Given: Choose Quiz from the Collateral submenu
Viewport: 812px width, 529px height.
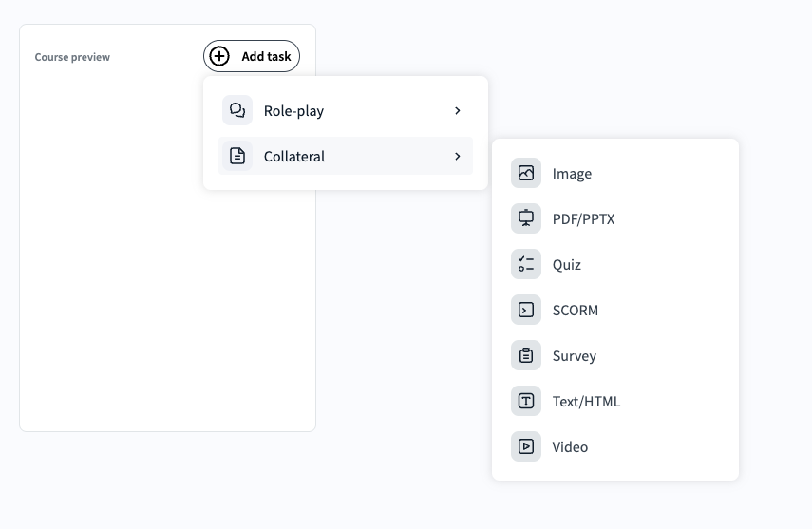Looking at the screenshot, I should click(x=567, y=264).
